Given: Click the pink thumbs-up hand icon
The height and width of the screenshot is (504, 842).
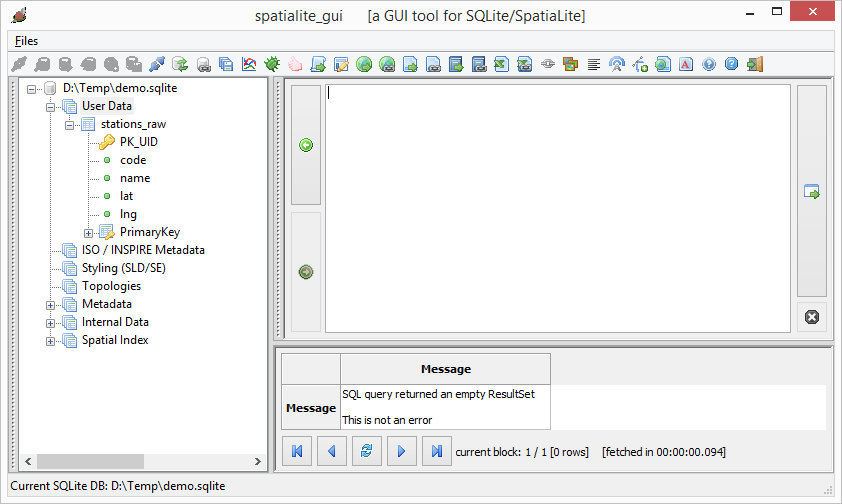Looking at the screenshot, I should [295, 64].
